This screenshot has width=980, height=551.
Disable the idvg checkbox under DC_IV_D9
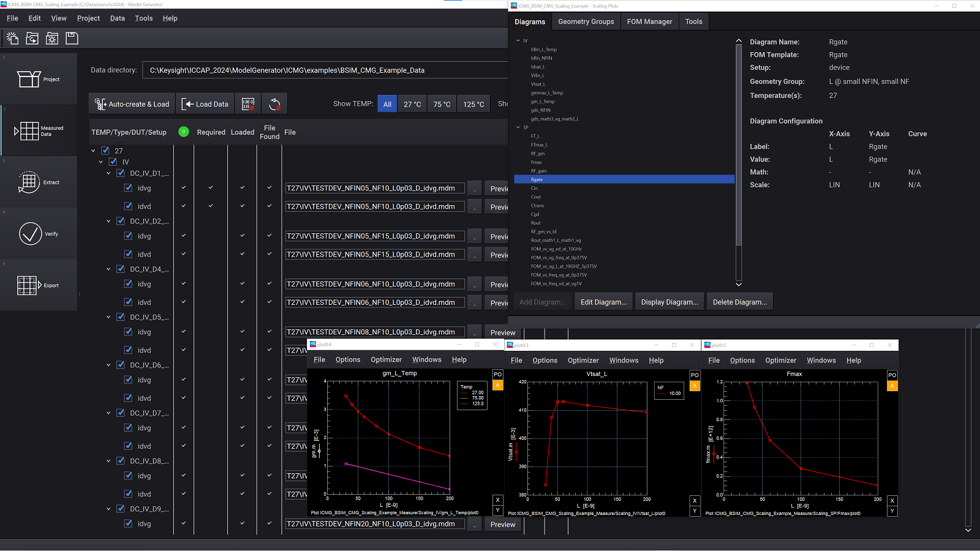click(x=128, y=523)
